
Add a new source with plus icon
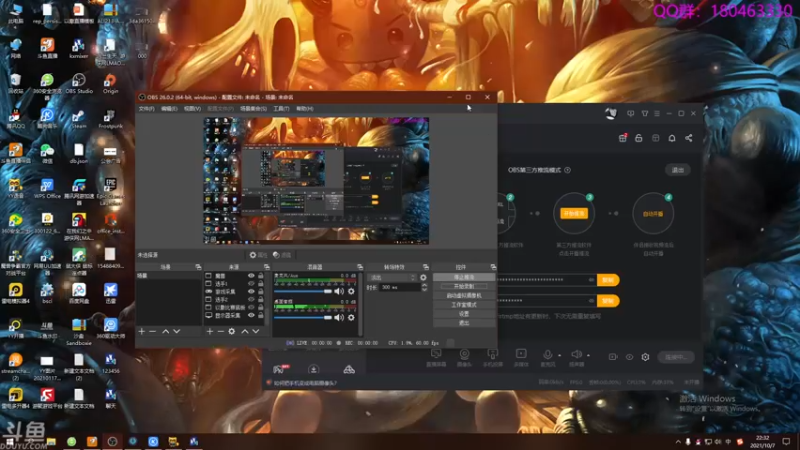pos(210,332)
